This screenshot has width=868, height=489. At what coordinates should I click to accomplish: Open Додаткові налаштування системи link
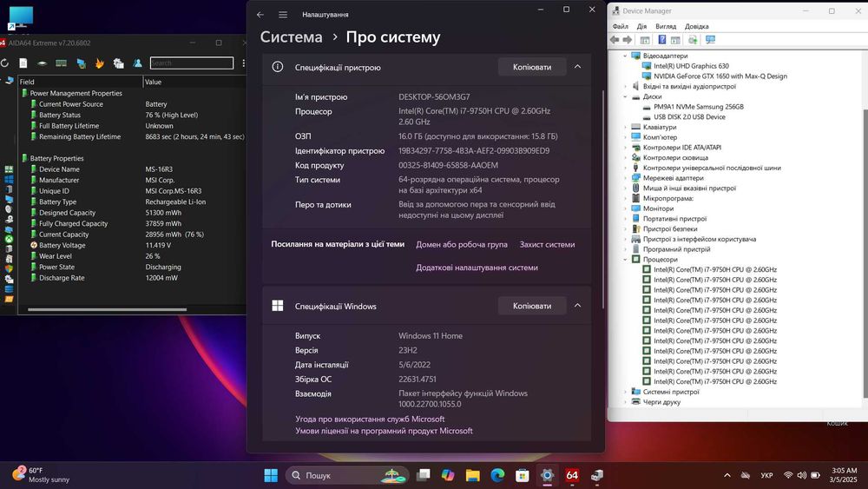coord(477,268)
